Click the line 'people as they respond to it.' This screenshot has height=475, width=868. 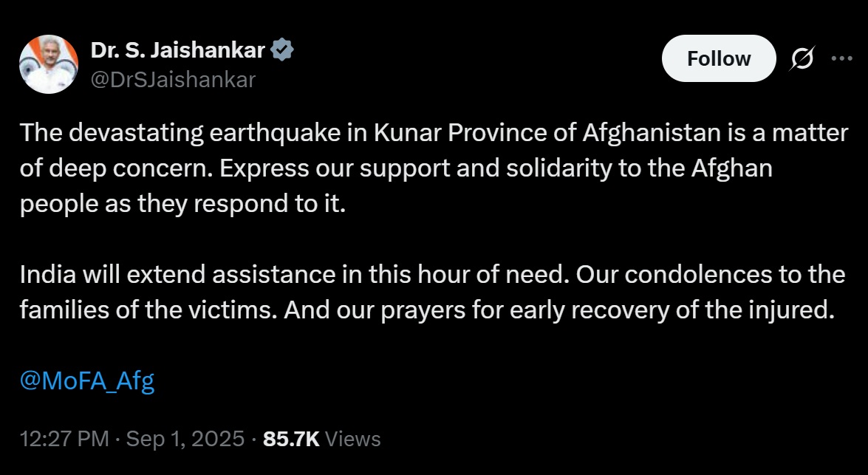click(182, 204)
